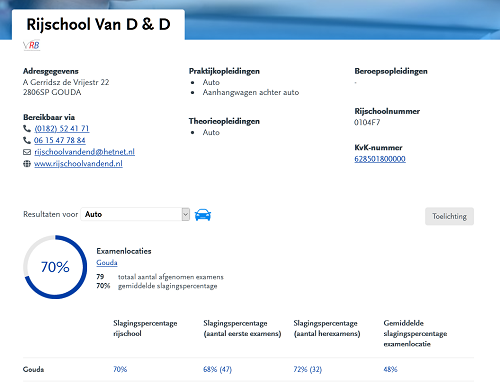Expand the dropdown arrow beside Auto

point(186,214)
